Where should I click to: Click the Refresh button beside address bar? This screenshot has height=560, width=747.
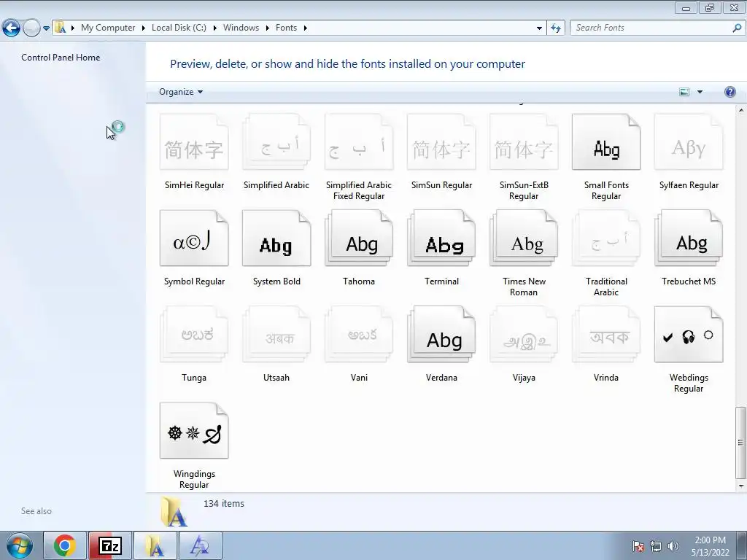555,28
